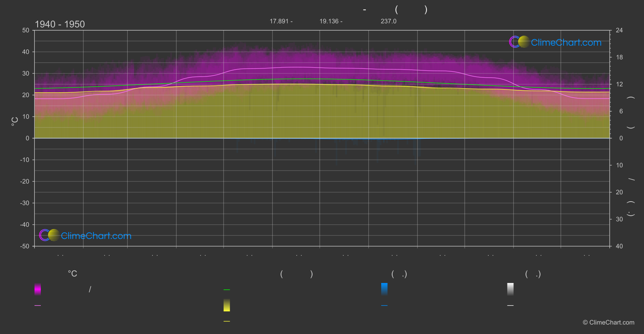The image size is (644, 334).
Task: Click the white line legend marker
Action: click(x=511, y=306)
